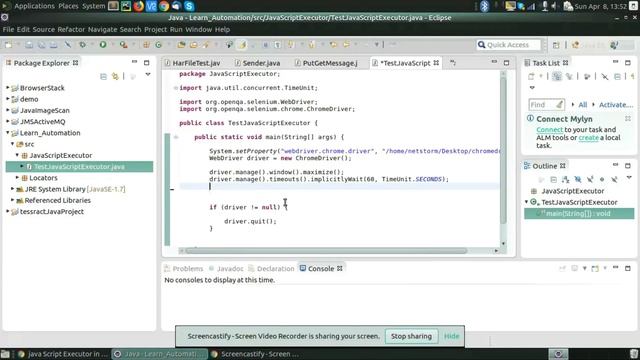Click the editor vertical scrollbar

point(503,150)
